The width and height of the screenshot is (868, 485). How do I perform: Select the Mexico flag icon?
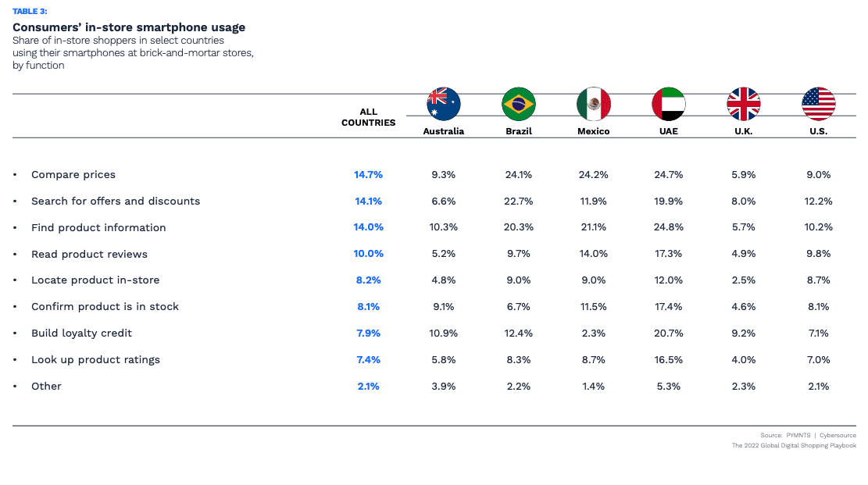tap(593, 104)
